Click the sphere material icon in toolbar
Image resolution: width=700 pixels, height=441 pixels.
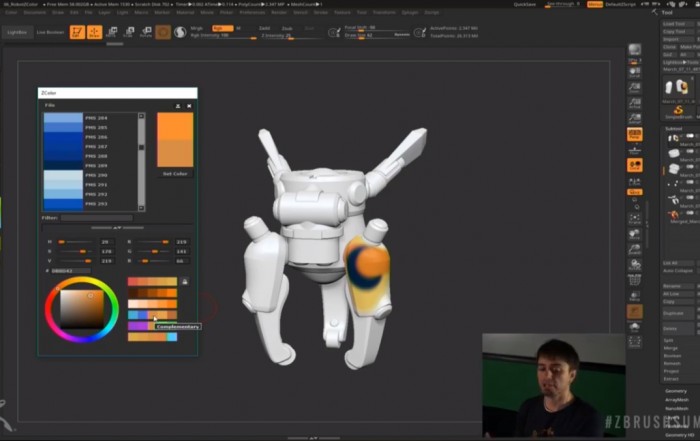[179, 32]
